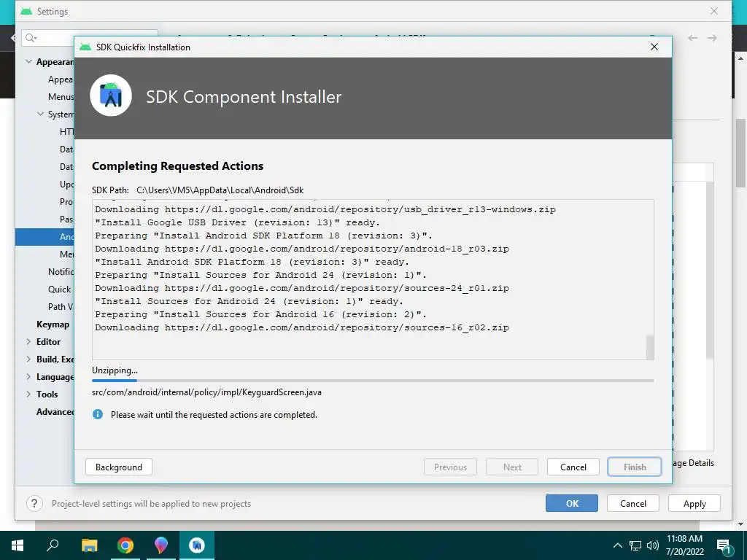Click back navigation arrow in Settings
This screenshot has height=560, width=747.
693,38
